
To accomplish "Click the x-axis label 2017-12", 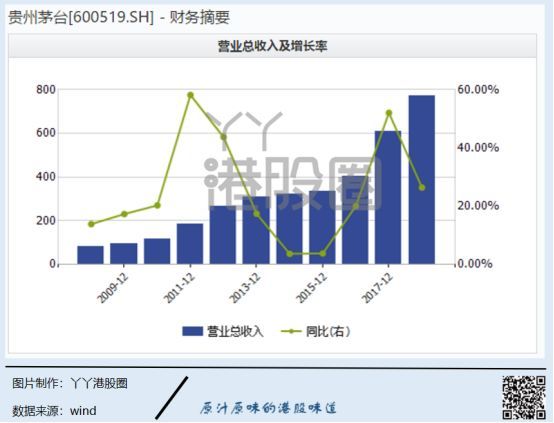I will (x=377, y=288).
